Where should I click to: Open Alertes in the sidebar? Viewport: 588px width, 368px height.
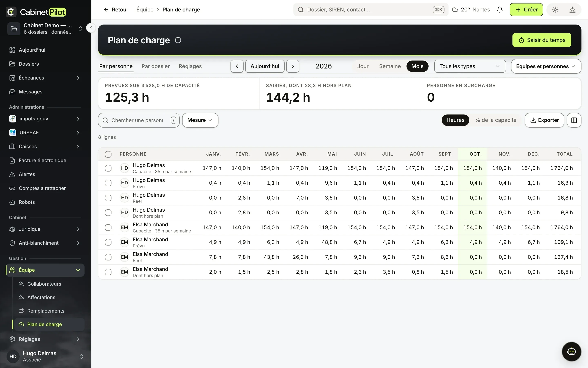point(45,174)
